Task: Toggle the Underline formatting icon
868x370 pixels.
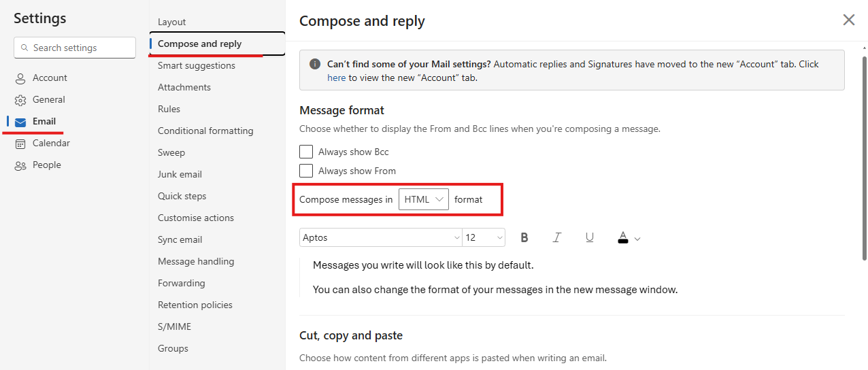Action: 590,237
